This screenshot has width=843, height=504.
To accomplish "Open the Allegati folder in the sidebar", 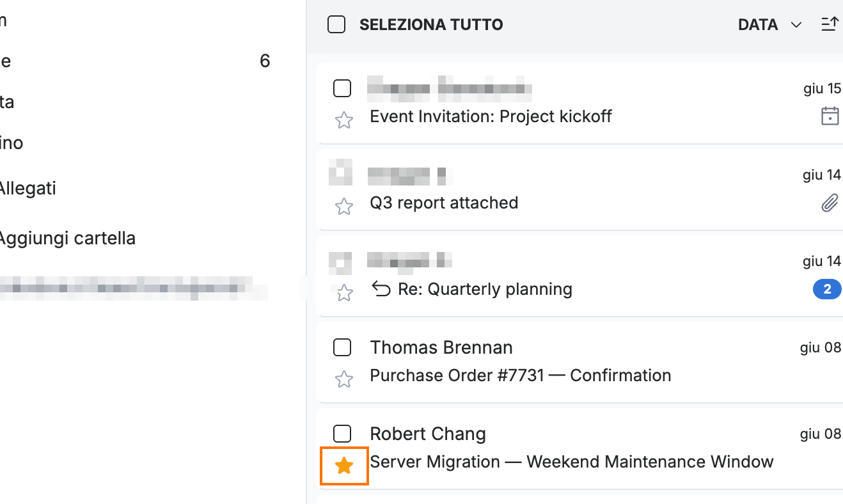I will point(28,188).
